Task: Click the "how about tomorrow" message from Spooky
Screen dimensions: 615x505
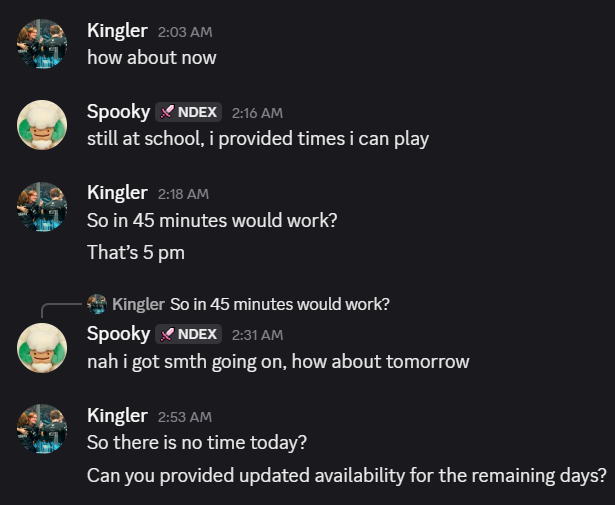Action: click(278, 361)
